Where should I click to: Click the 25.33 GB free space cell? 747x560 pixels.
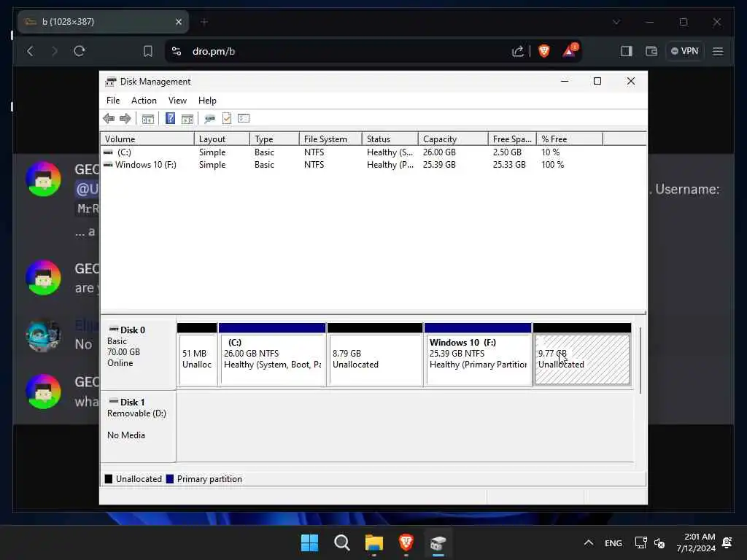pos(509,165)
